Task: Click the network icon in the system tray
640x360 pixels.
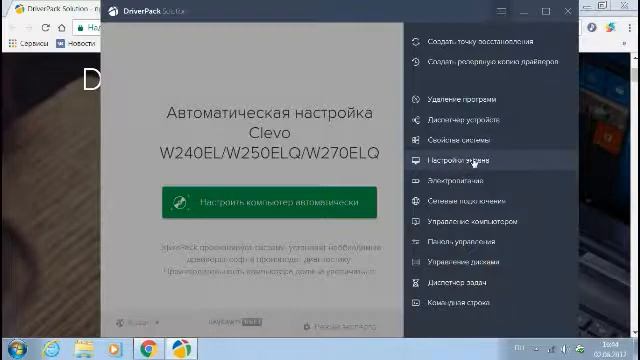Action: pyautogui.click(x=551, y=349)
